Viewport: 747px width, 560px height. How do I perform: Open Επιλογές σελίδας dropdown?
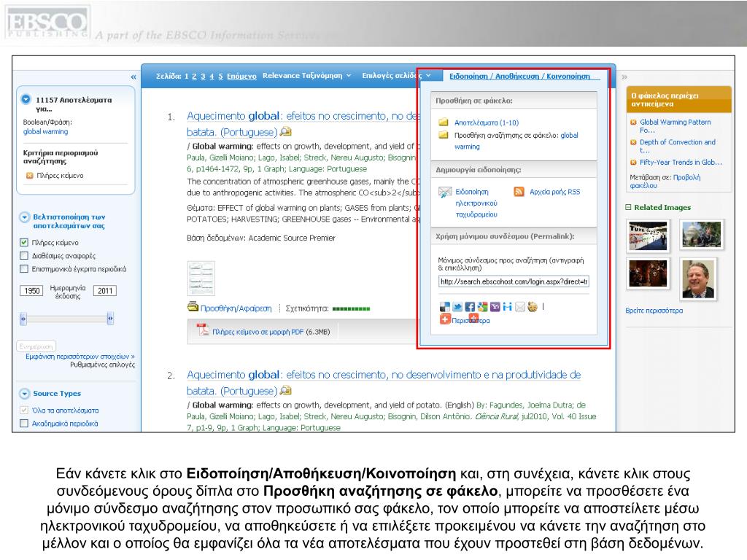coord(396,76)
